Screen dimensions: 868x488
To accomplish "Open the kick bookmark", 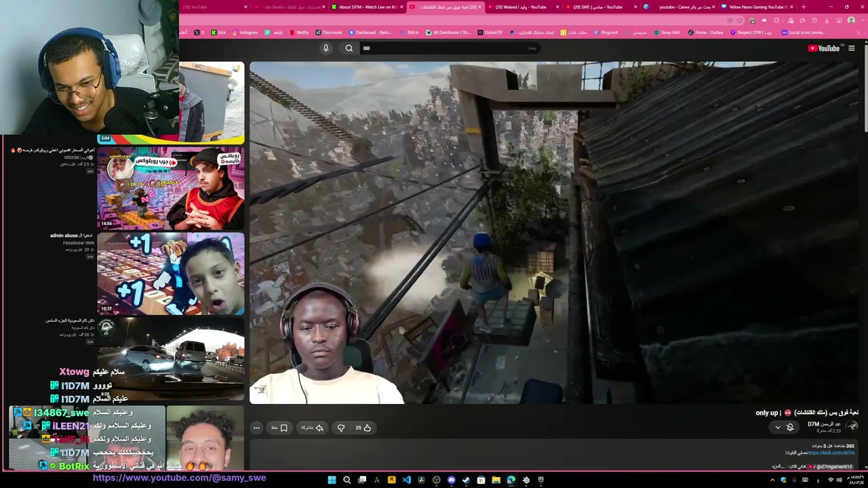I will (218, 33).
